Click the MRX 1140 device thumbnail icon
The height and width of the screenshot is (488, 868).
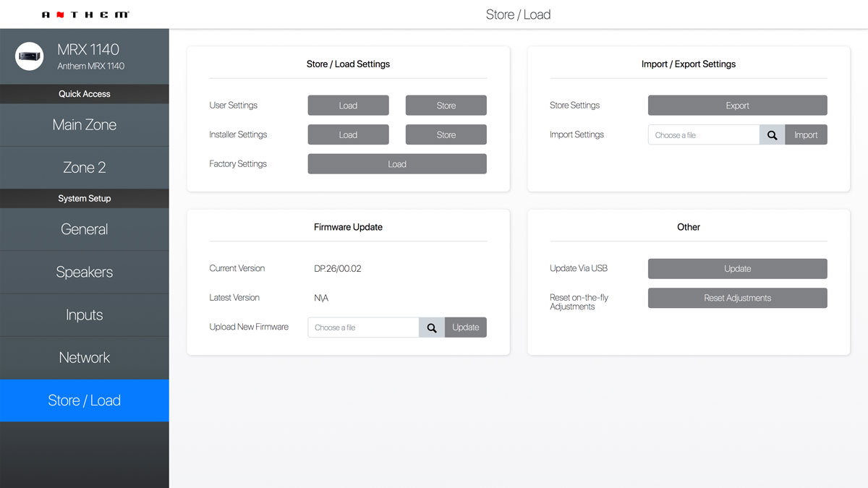(30, 56)
